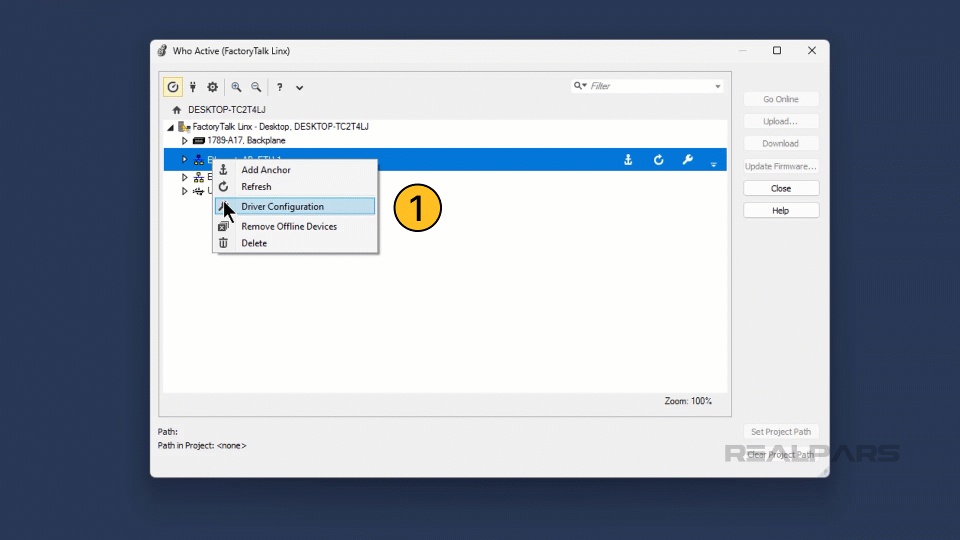The width and height of the screenshot is (960, 540).
Task: Expand the highlighted Ethernet driver node
Action: [x=184, y=159]
